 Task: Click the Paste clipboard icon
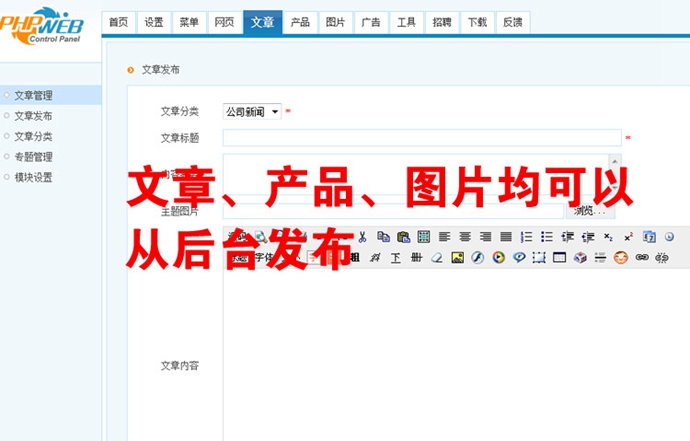(403, 237)
